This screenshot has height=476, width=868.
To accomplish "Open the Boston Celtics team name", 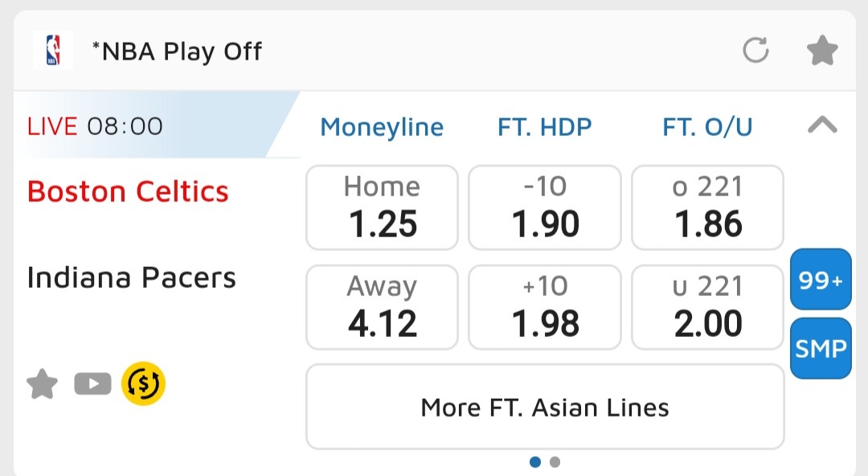I will point(128,192).
